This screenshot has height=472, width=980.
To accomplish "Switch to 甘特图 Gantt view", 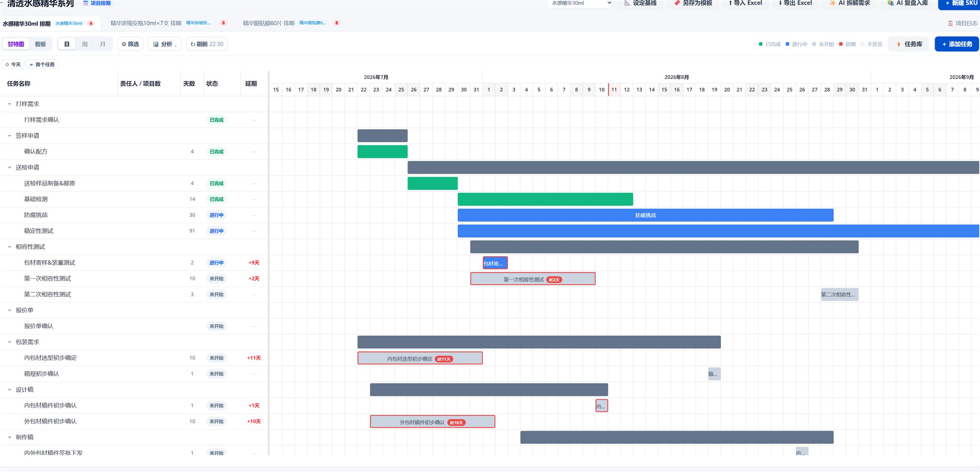I will (16, 44).
